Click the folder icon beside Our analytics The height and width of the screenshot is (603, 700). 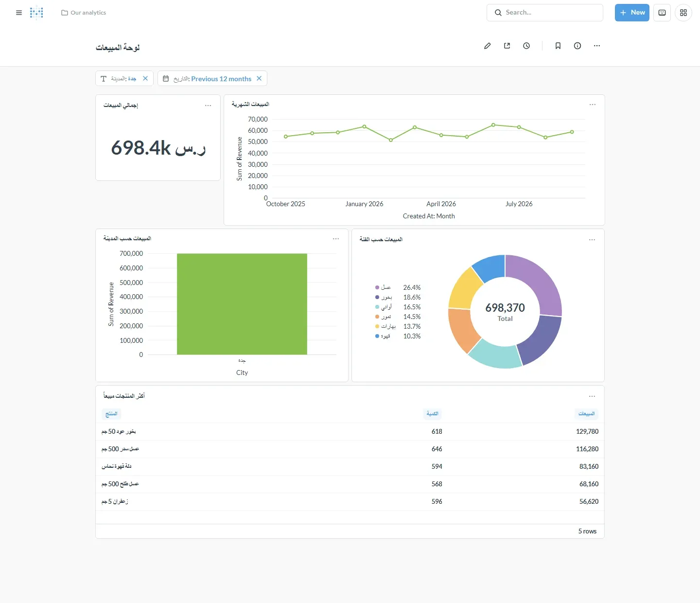coord(65,13)
